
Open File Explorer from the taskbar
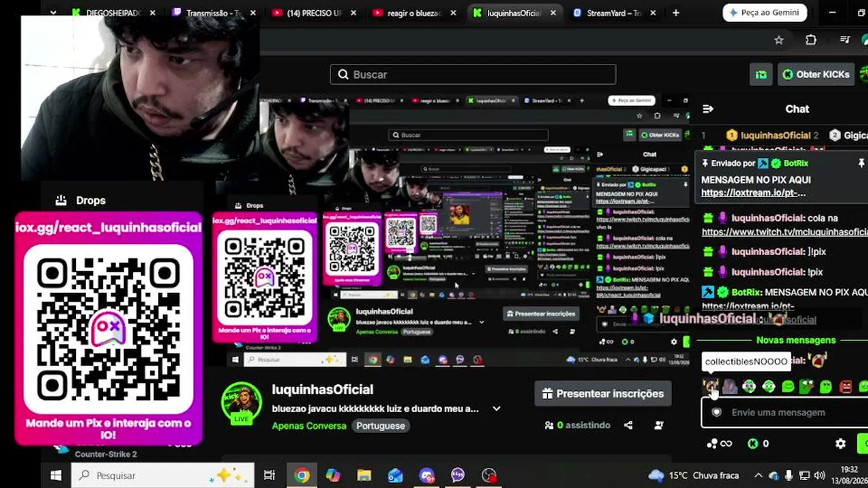tap(364, 476)
